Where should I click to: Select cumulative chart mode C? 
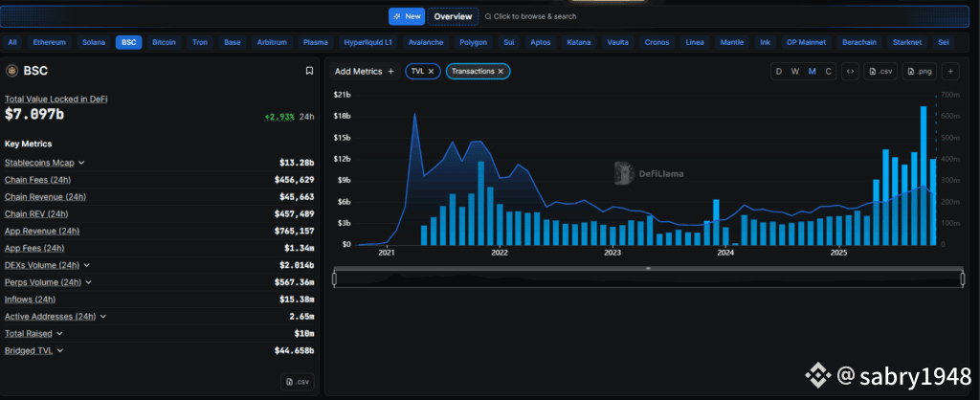(x=828, y=72)
